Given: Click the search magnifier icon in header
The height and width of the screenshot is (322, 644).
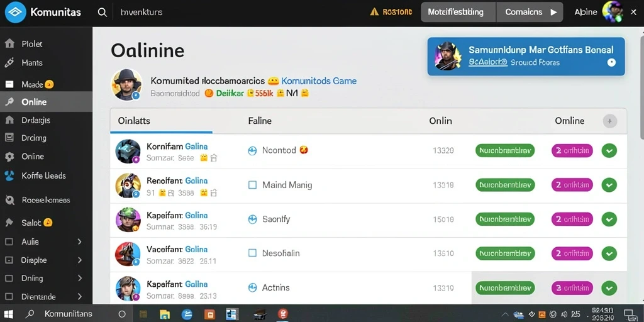Looking at the screenshot, I should click(103, 13).
